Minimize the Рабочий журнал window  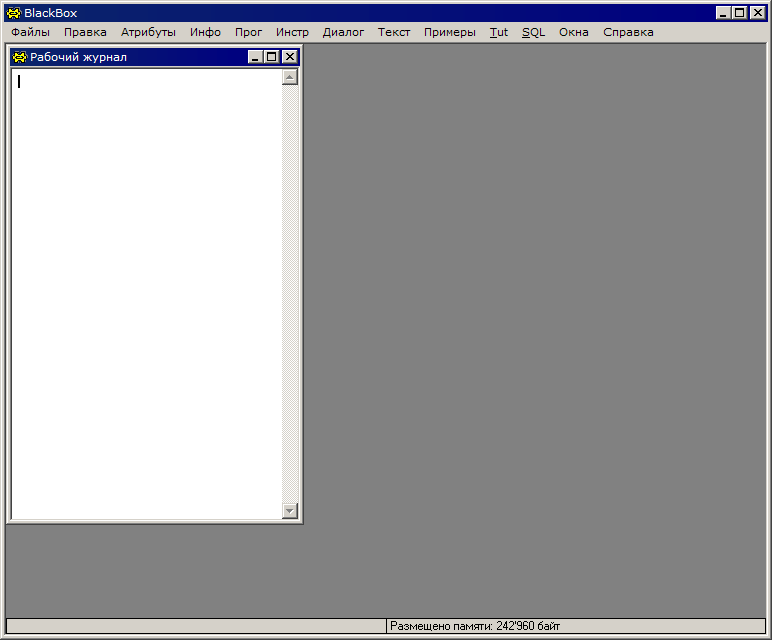(255, 57)
